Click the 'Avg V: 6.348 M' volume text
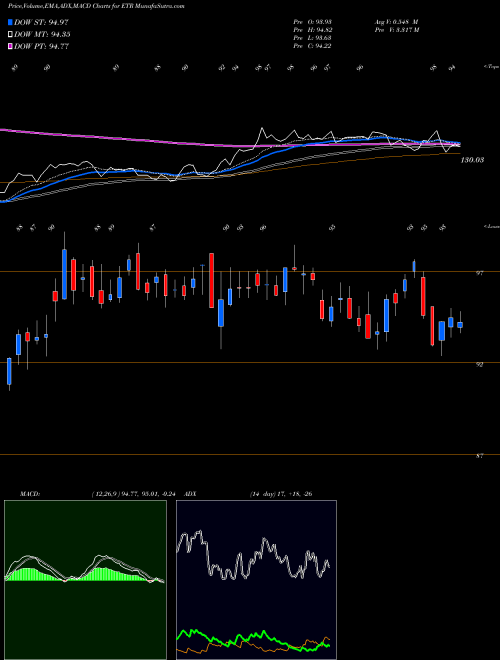500x660 pixels. (x=396, y=22)
